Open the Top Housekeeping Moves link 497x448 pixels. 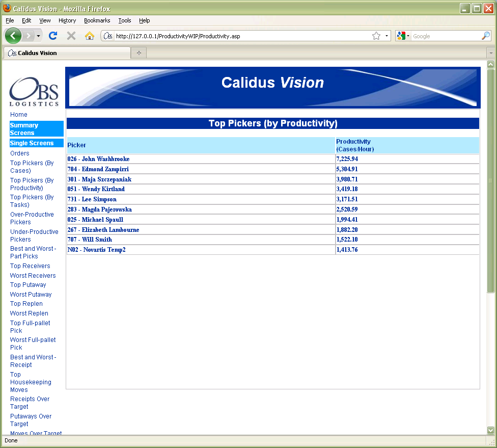[31, 382]
